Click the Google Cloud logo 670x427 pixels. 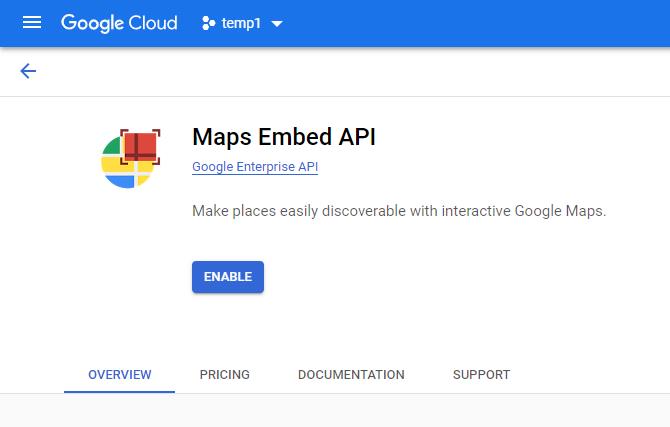tap(119, 23)
